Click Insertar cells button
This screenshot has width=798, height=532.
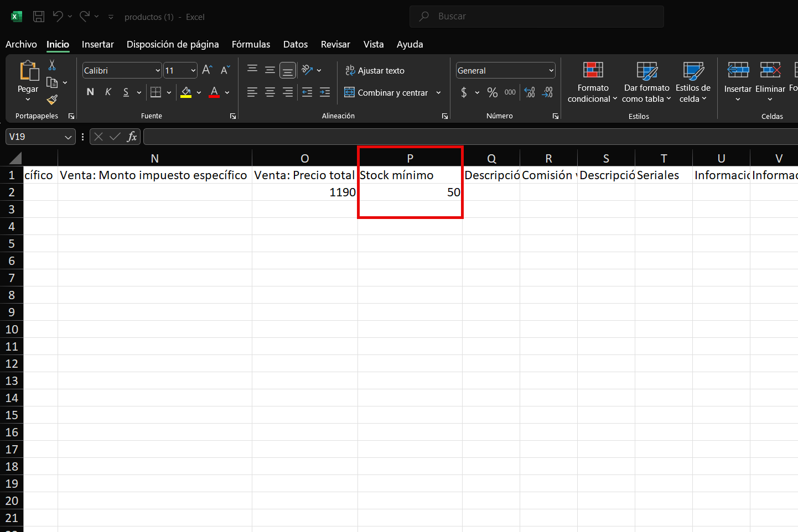pos(738,82)
